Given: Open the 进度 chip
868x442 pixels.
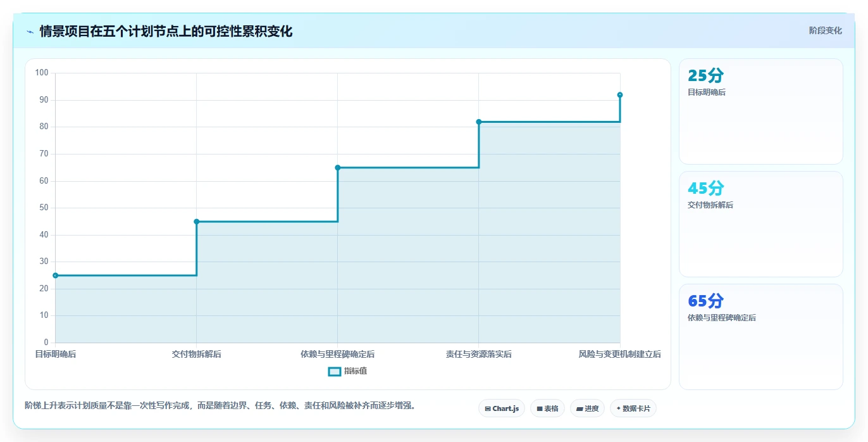Looking at the screenshot, I should (587, 408).
